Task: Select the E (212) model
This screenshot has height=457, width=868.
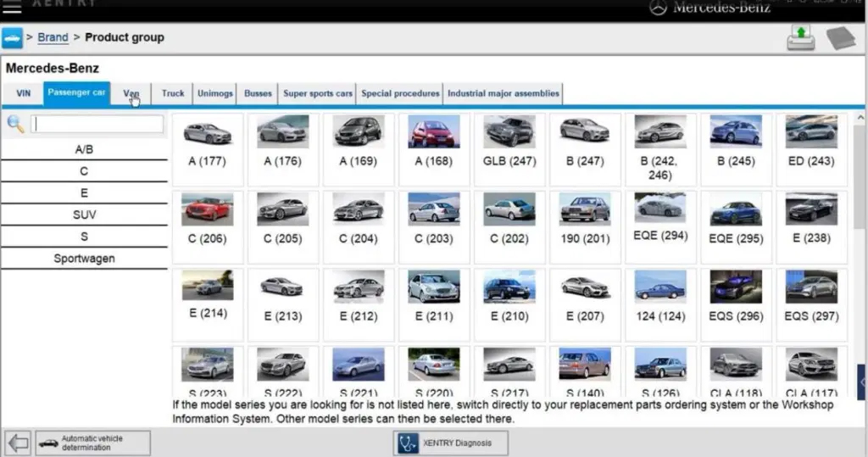Action: pos(359,304)
